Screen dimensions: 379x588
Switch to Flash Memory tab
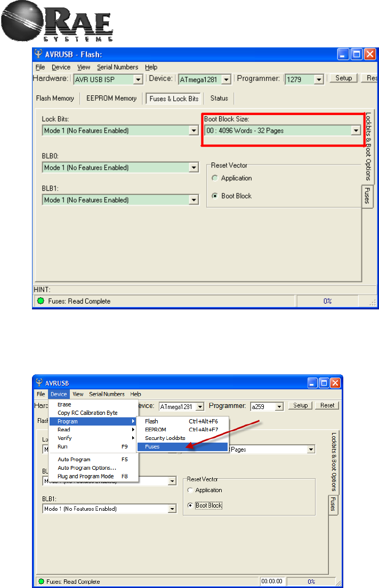(55, 98)
